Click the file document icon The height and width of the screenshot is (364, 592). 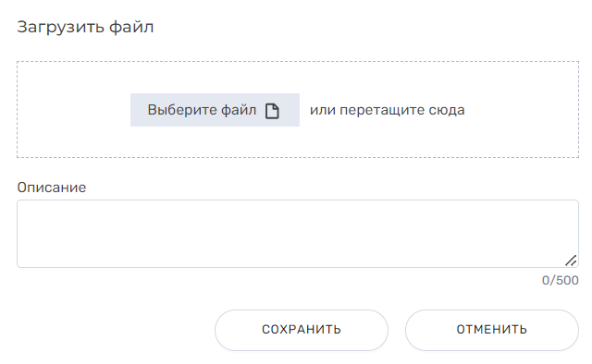point(272,111)
